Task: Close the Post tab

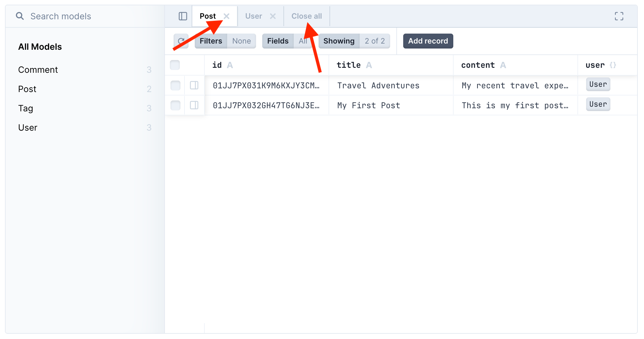Action: pos(227,16)
